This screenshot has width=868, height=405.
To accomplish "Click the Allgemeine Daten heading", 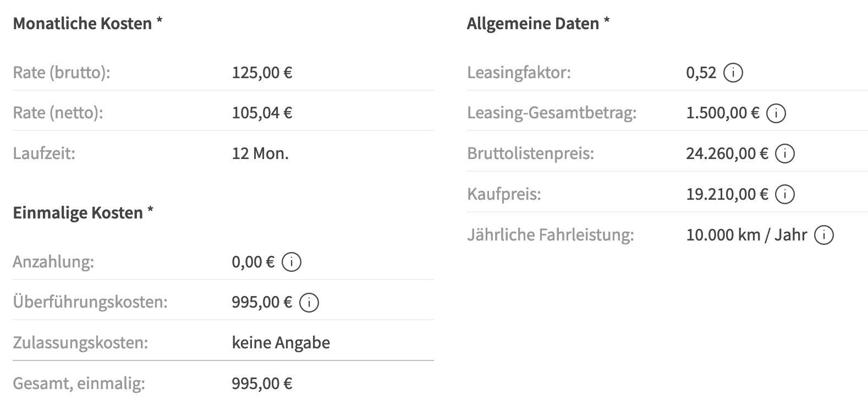I will click(x=539, y=24).
